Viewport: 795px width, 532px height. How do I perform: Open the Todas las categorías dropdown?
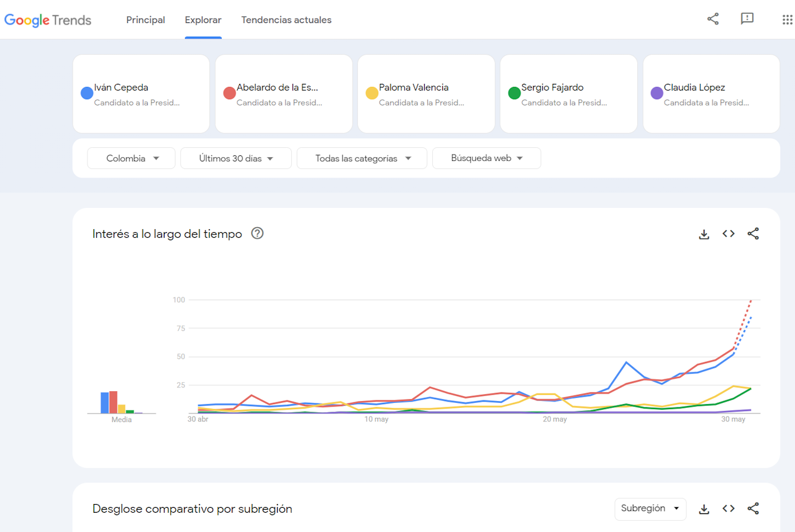tap(362, 158)
